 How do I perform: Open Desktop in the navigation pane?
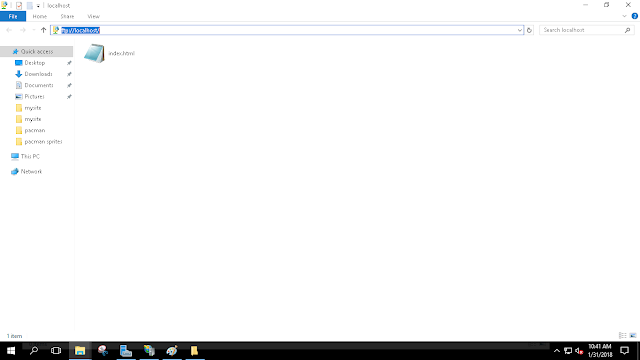point(35,63)
